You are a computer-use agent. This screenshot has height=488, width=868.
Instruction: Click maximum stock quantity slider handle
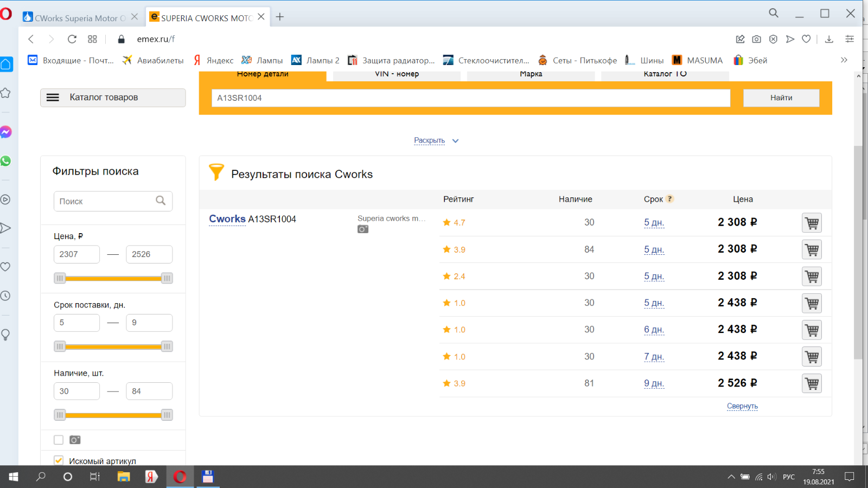click(x=167, y=415)
